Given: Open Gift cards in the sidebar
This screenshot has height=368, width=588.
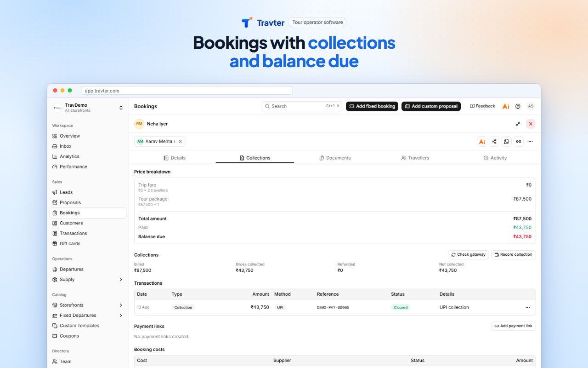Looking at the screenshot, I should click(88, 244).
